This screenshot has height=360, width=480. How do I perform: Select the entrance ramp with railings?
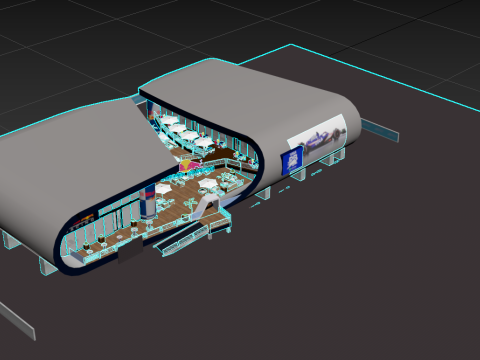pos(182,239)
